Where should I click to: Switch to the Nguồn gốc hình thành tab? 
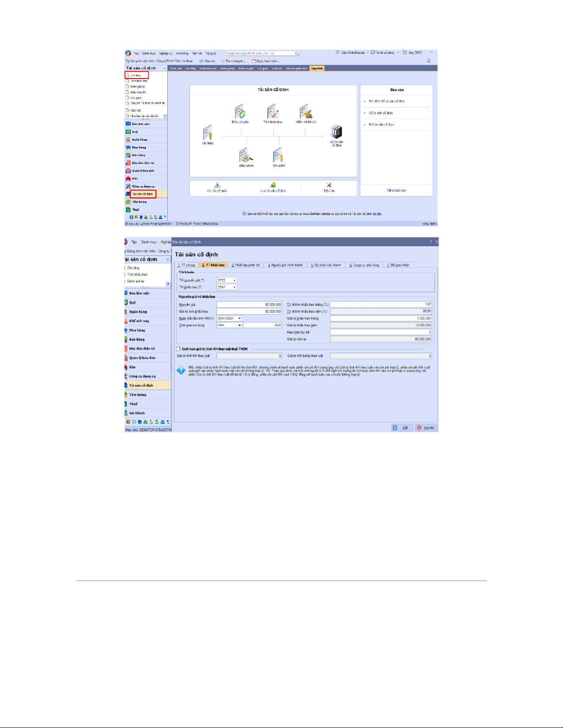click(285, 265)
